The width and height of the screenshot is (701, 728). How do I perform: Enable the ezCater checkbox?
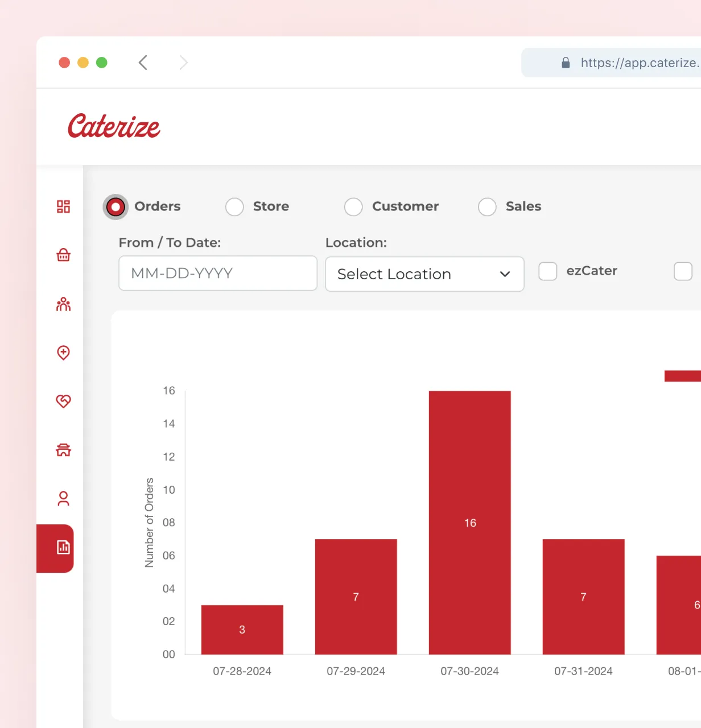click(548, 271)
